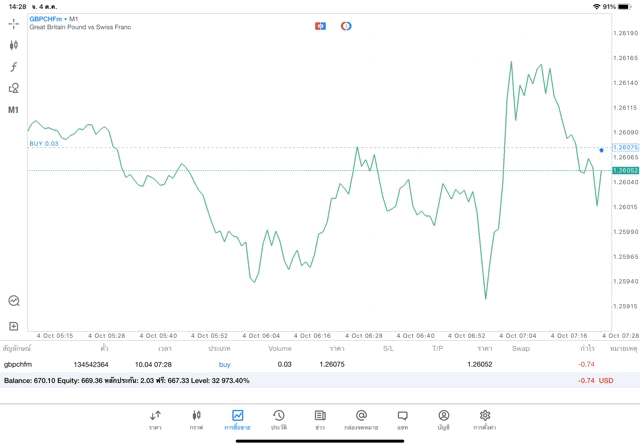Open the M1 timeframe selector
The height and width of the screenshot is (447, 640).
coord(14,110)
